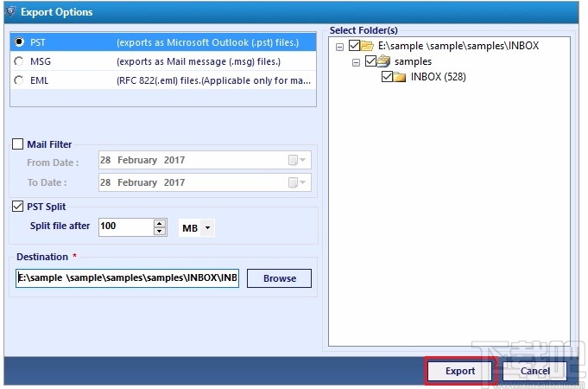Click the split size field showing 100
Screen dimensions: 588x389
125,227
